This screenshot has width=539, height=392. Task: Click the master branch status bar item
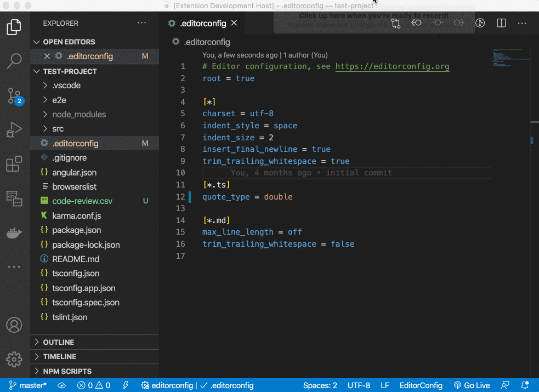27,385
